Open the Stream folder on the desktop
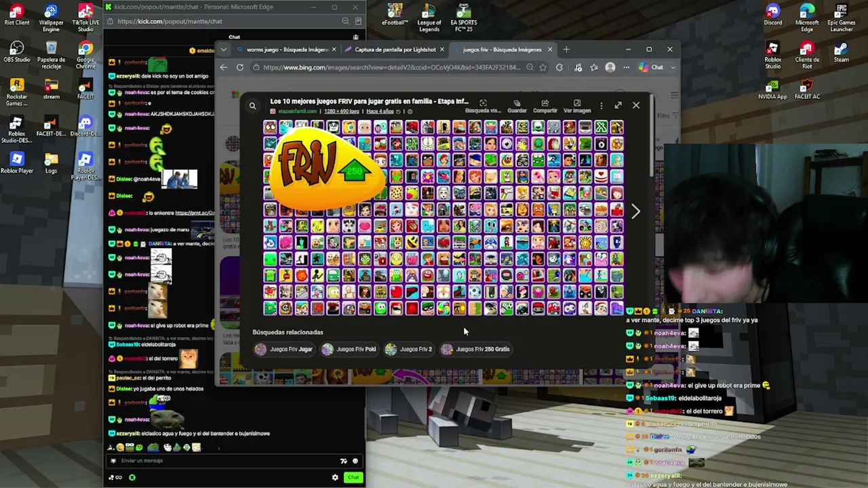This screenshot has width=868, height=488. tap(51, 89)
